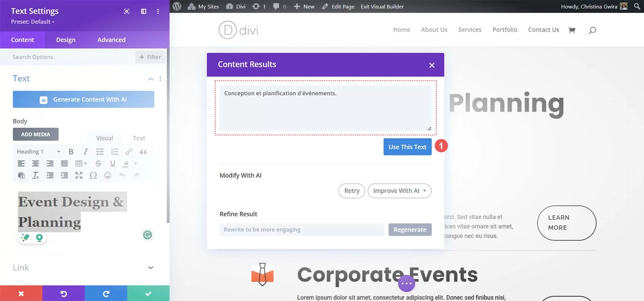Open the Text section options menu
The width and height of the screenshot is (644, 301).
tap(160, 79)
